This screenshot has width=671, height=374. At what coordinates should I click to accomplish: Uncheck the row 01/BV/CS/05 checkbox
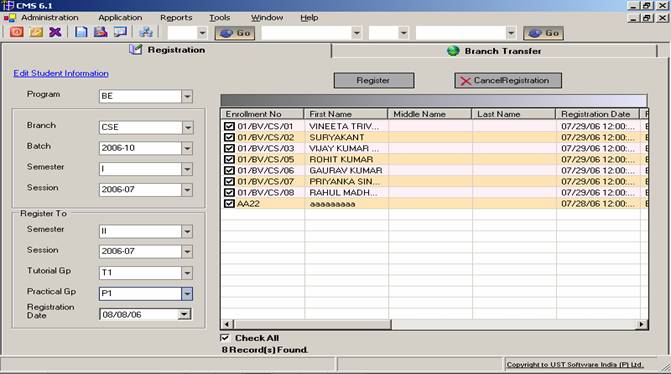click(229, 159)
